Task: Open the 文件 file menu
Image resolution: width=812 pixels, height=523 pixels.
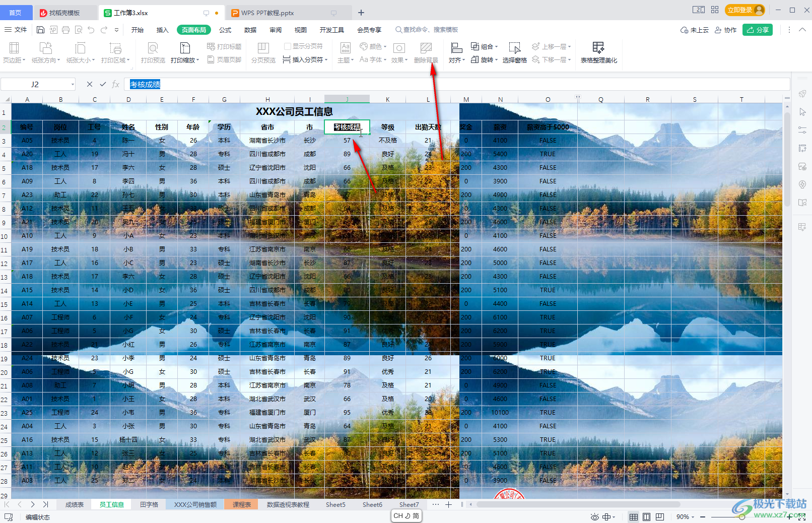Action: (x=16, y=30)
